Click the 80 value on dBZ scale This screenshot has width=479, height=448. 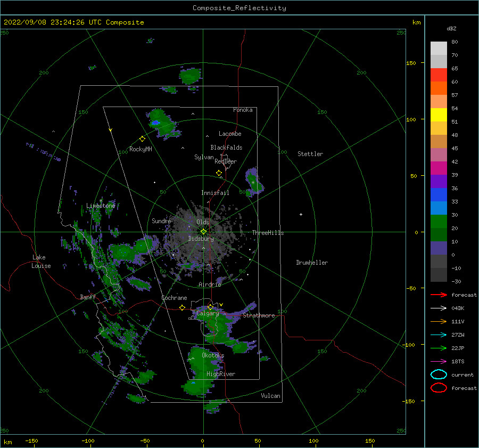pyautogui.click(x=455, y=42)
